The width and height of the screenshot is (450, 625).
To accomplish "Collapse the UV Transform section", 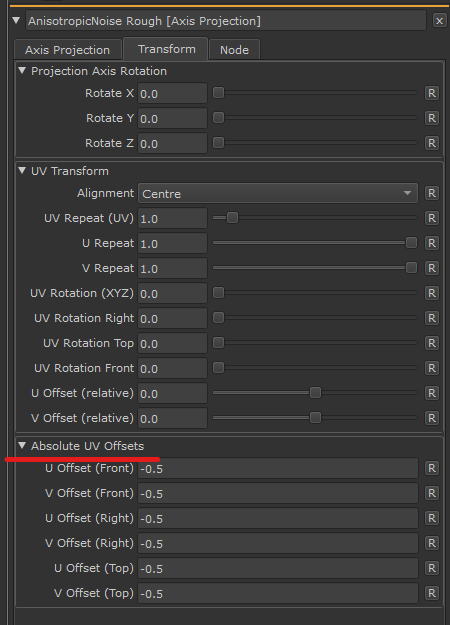I will 22,171.
